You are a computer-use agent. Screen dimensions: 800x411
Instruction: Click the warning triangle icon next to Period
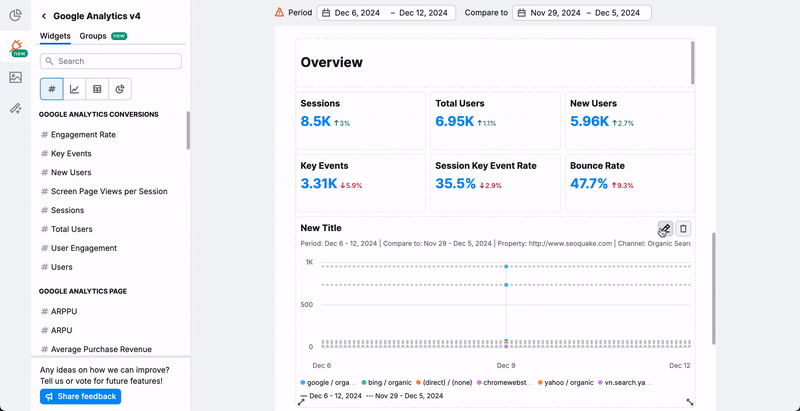coord(279,13)
